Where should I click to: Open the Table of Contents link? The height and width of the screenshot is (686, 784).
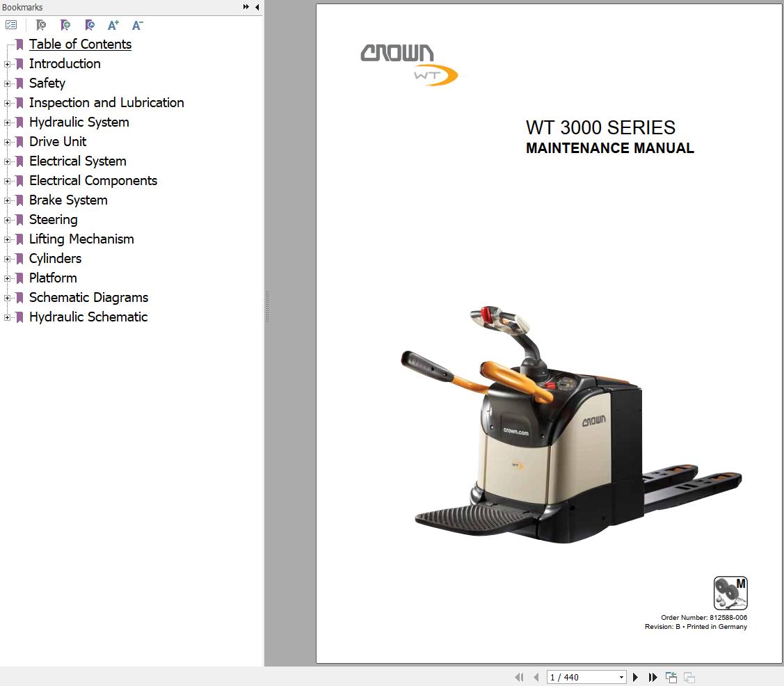[80, 44]
